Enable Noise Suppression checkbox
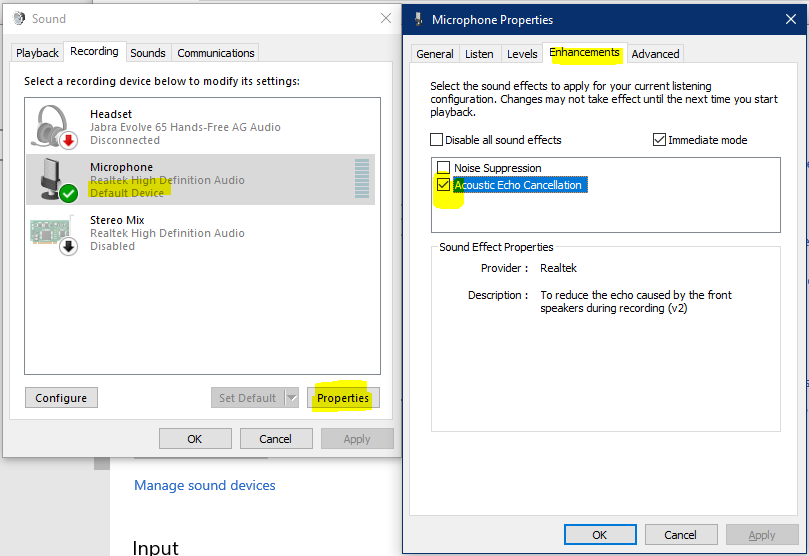The width and height of the screenshot is (809, 556). pyautogui.click(x=443, y=167)
